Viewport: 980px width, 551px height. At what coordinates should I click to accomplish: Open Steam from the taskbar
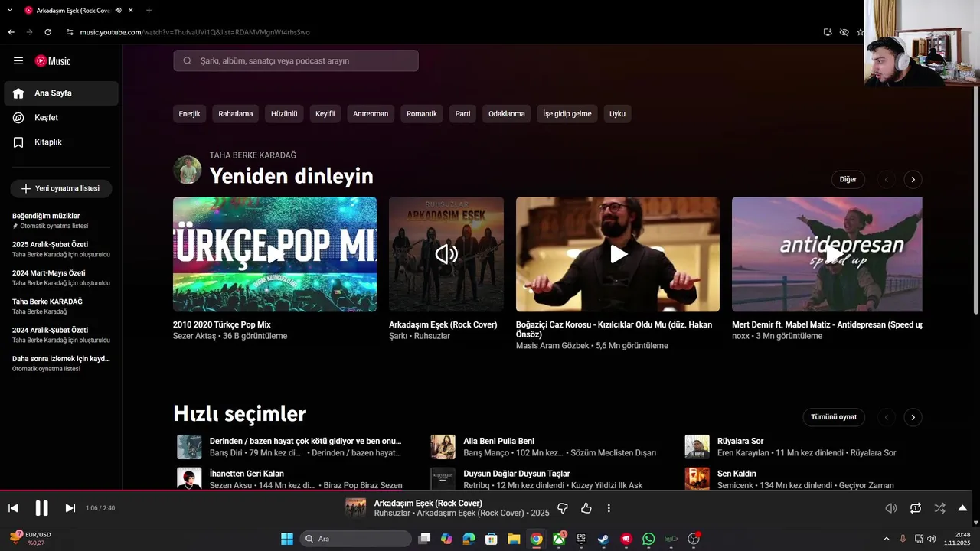coord(604,539)
